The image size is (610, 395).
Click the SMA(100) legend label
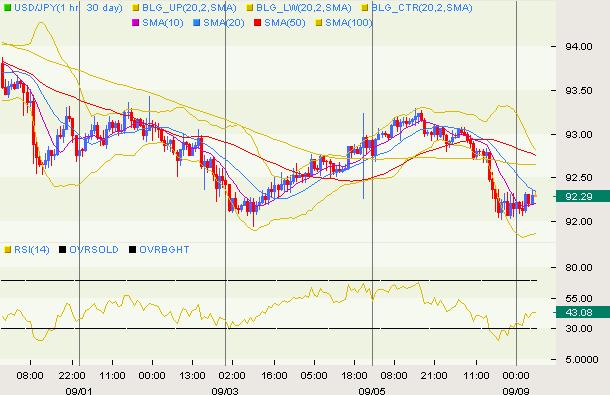click(349, 23)
